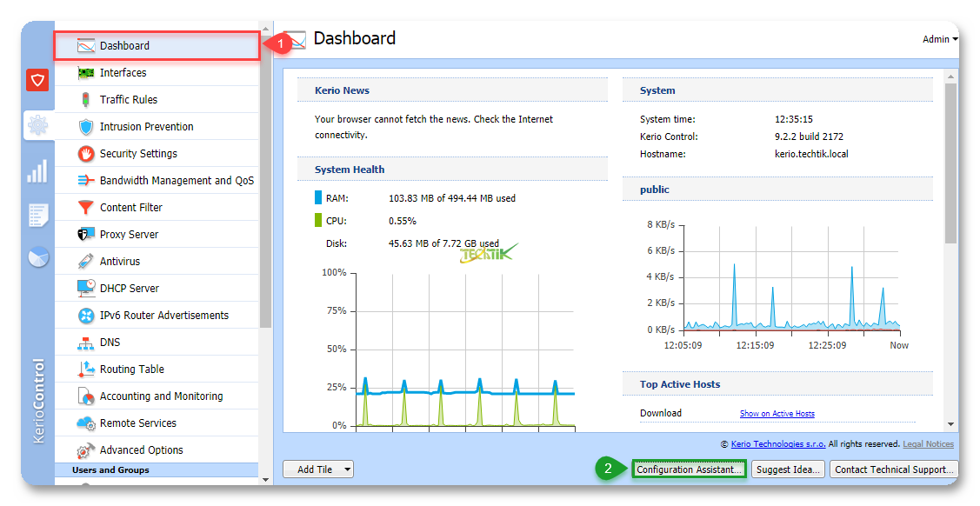Open the gear configuration section icon
The height and width of the screenshot is (506, 980).
click(37, 125)
